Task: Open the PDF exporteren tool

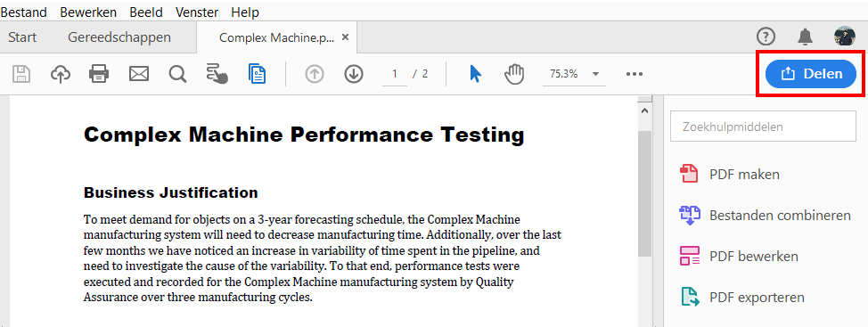Action: point(741,297)
